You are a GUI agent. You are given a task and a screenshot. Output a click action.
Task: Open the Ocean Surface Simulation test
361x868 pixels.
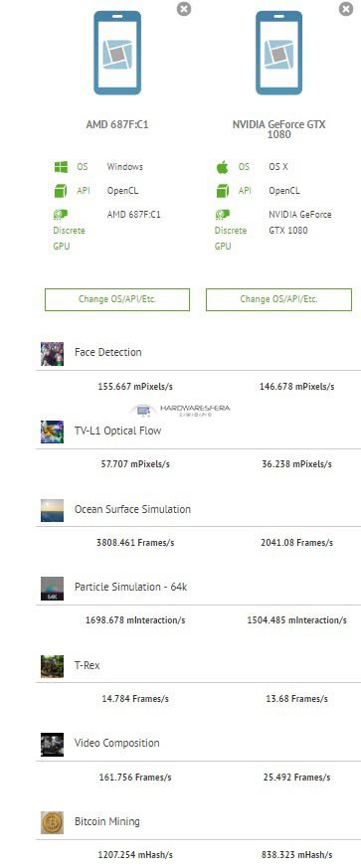tap(133, 509)
